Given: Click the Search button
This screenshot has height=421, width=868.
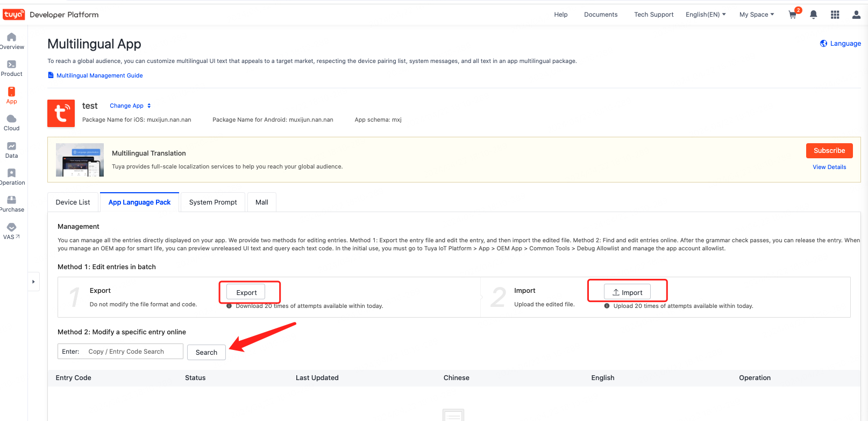Looking at the screenshot, I should coord(207,352).
